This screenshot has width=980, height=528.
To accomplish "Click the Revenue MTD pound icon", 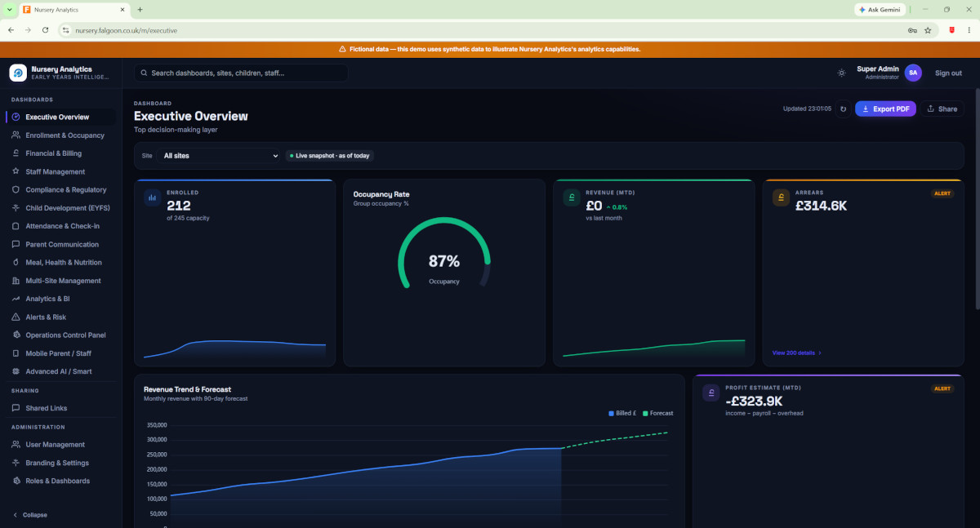I will point(572,197).
